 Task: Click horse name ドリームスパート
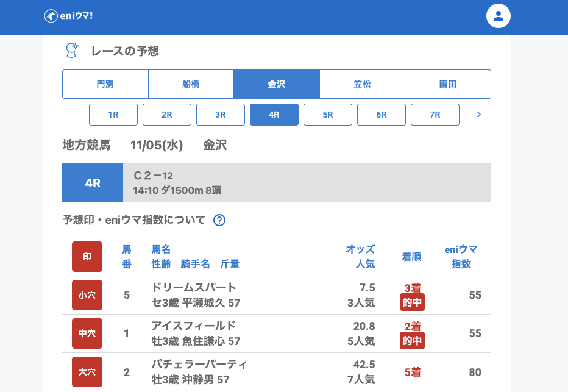[194, 288]
